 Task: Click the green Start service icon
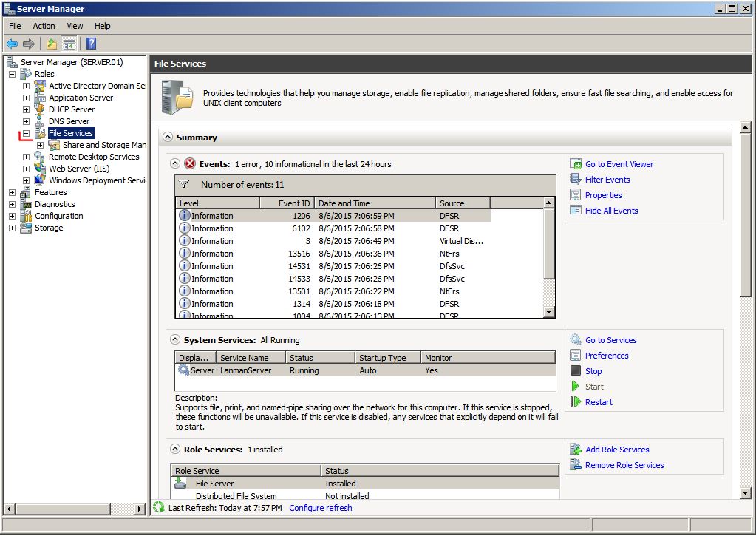pos(576,386)
